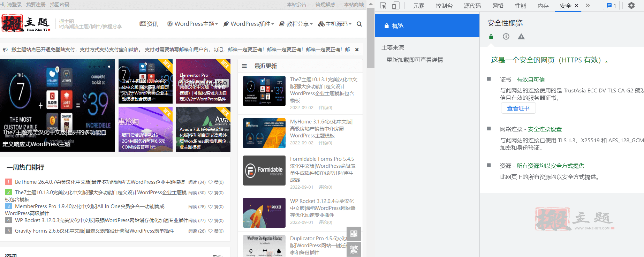Open the Memory (内存) tab
The image size is (644, 257).
click(x=543, y=6)
